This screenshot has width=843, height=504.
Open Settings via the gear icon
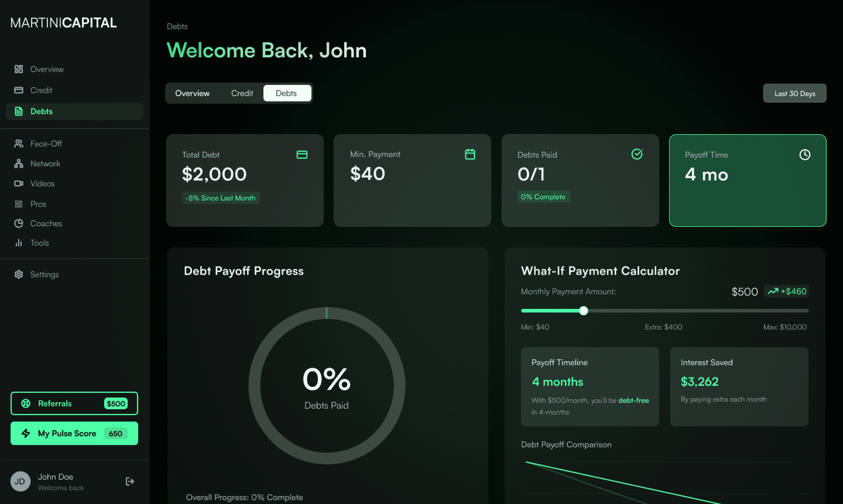tap(19, 274)
